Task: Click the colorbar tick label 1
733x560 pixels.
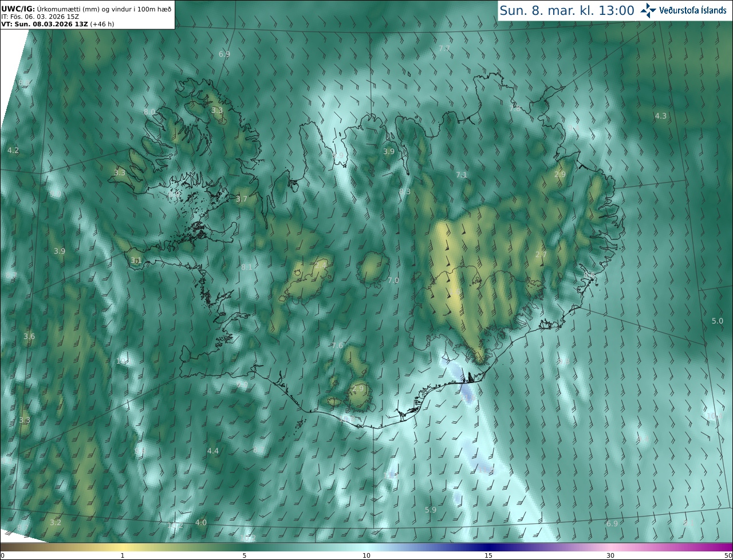Action: point(123,555)
